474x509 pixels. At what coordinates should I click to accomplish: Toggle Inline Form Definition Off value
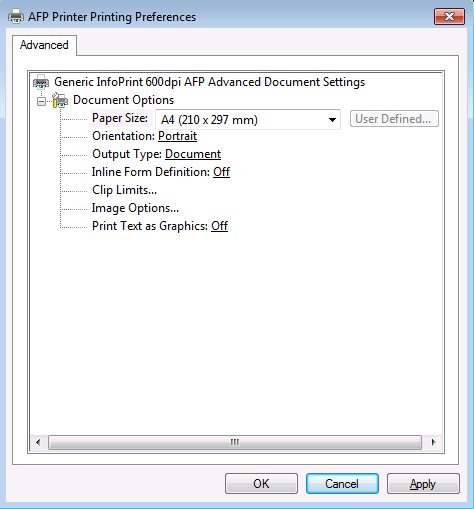click(221, 172)
